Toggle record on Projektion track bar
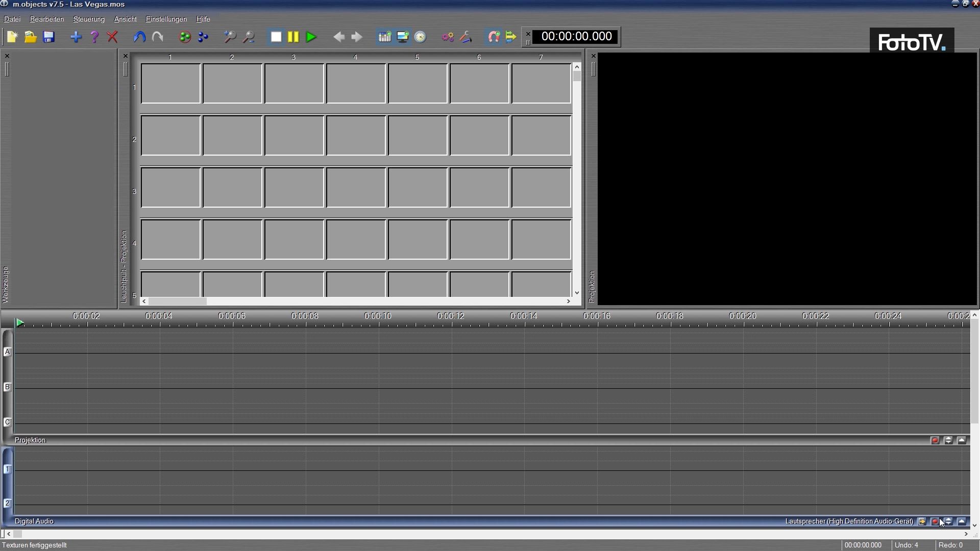 coord(935,440)
